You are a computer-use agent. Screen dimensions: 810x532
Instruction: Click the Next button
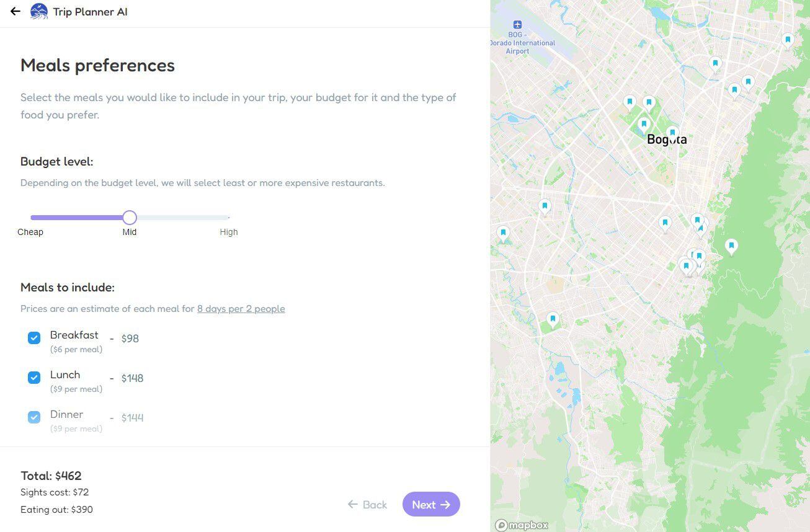[431, 504]
